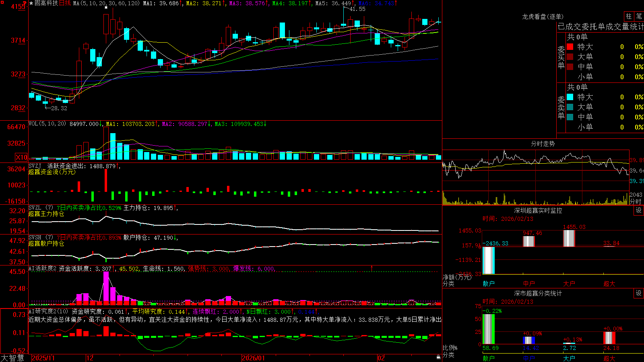This screenshot has width=644, height=362.
Task: Click the lock icon on the timeline bar
Action: click(x=439, y=357)
